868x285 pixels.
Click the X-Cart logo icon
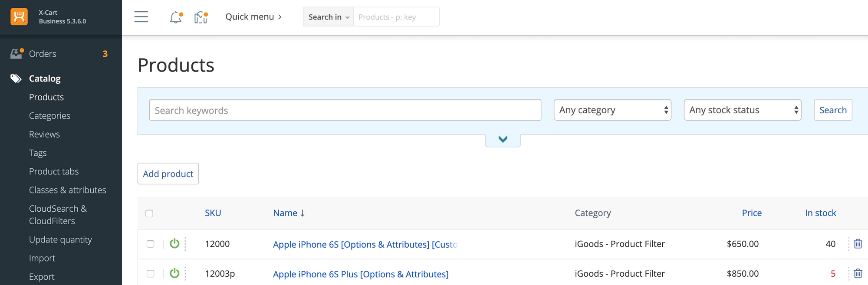[19, 17]
